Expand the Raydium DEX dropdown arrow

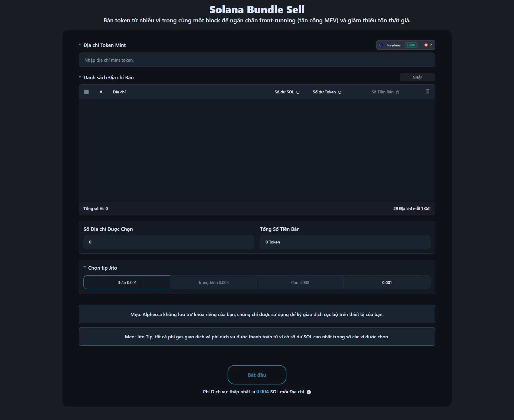coord(431,45)
